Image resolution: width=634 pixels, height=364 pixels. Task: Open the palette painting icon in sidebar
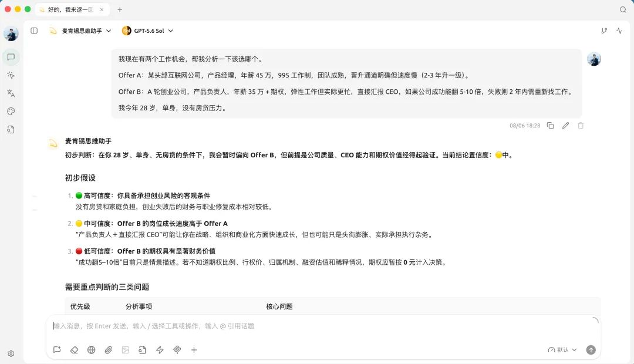point(11,111)
